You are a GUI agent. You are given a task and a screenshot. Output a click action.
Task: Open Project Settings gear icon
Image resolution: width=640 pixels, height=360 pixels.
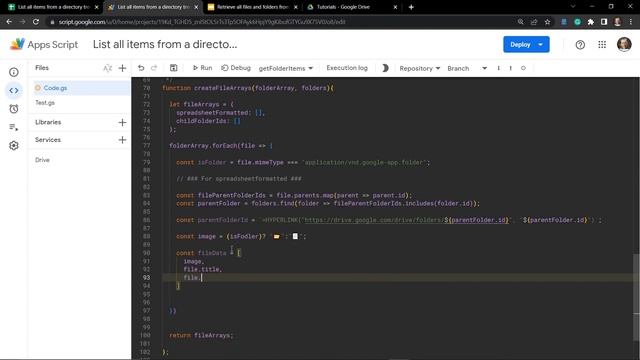13,146
